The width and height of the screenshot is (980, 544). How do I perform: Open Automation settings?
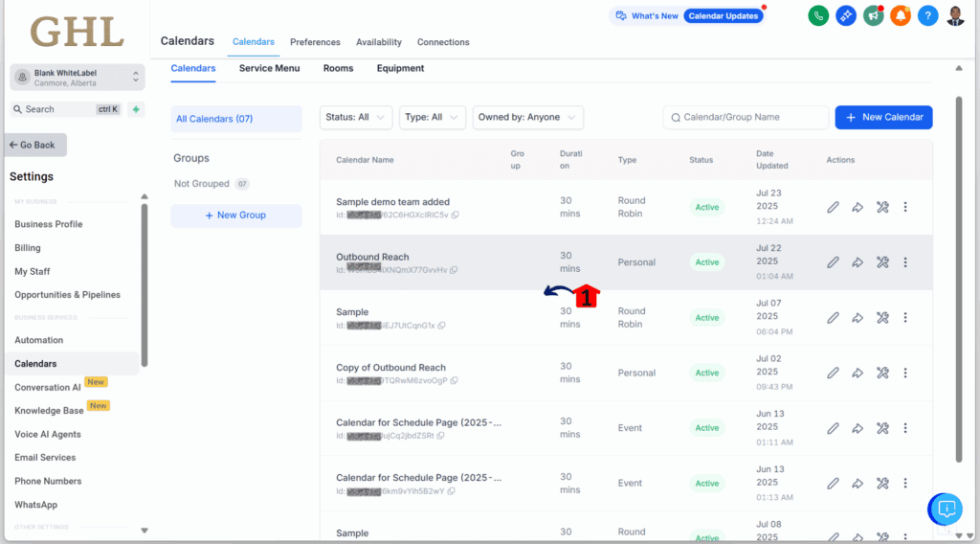38,340
